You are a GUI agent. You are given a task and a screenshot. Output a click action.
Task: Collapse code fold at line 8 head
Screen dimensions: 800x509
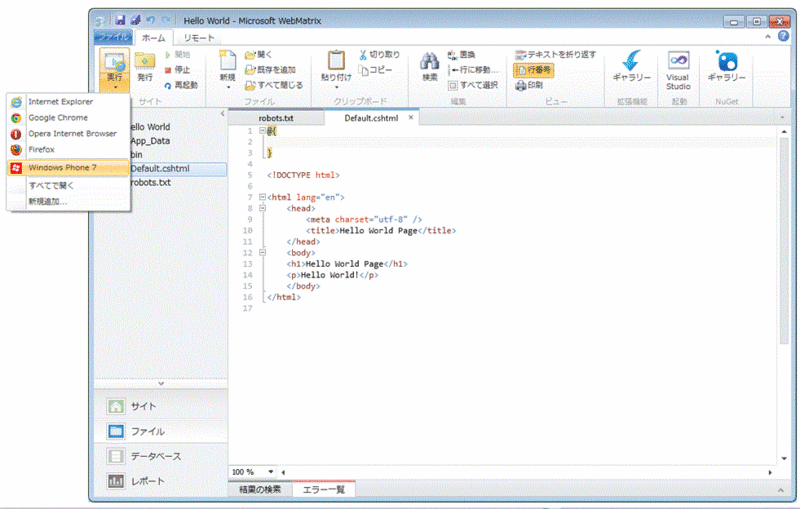tap(262, 208)
